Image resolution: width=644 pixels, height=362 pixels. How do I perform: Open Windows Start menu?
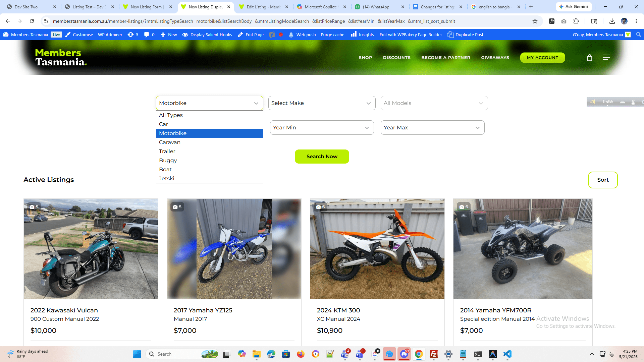pos(137,354)
